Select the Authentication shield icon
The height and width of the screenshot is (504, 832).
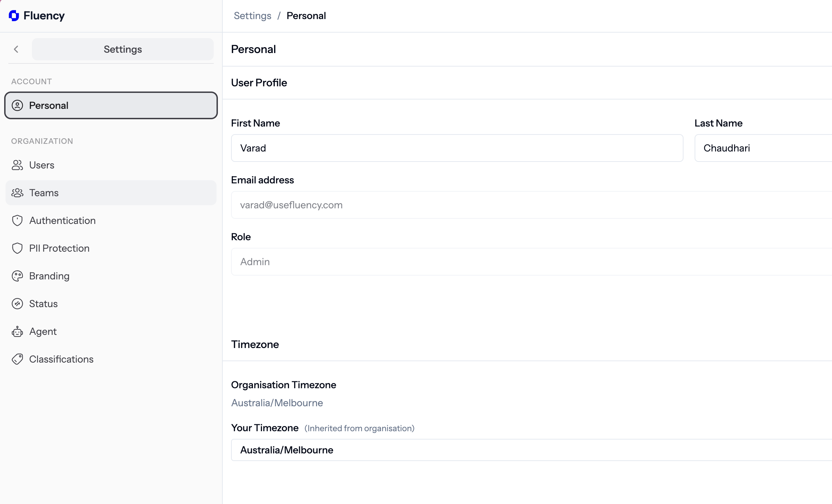(17, 220)
